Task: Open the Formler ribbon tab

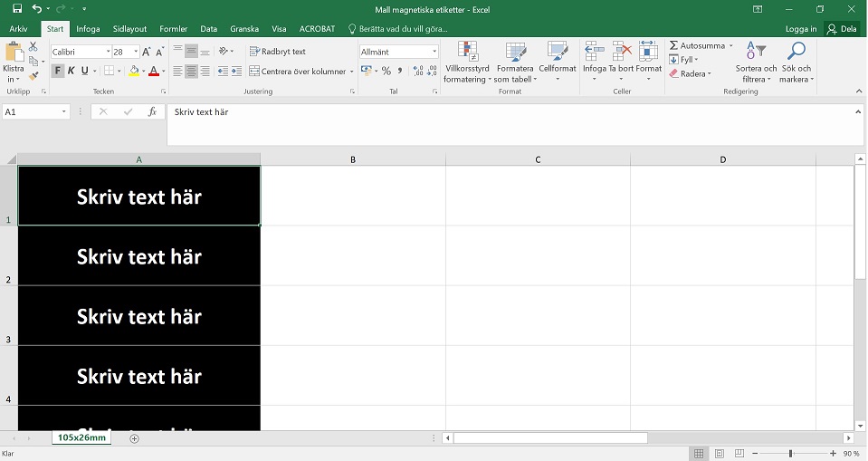Action: point(173,28)
